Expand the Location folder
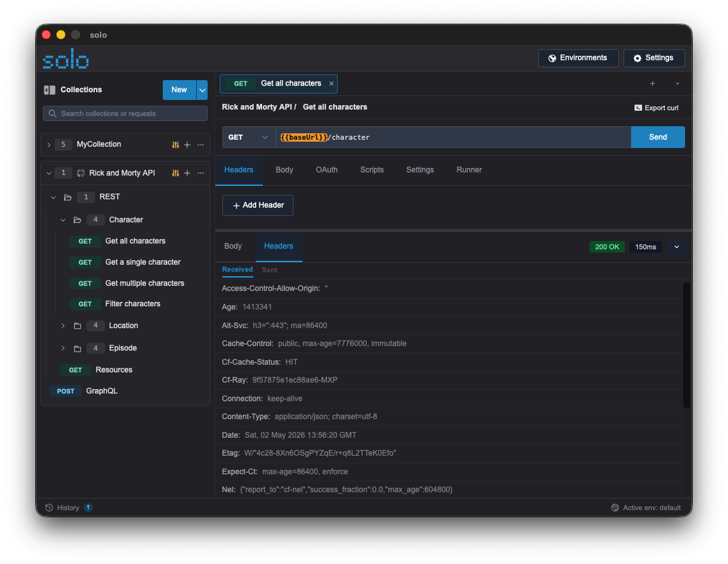Screen dimensions: 728x564 63,326
